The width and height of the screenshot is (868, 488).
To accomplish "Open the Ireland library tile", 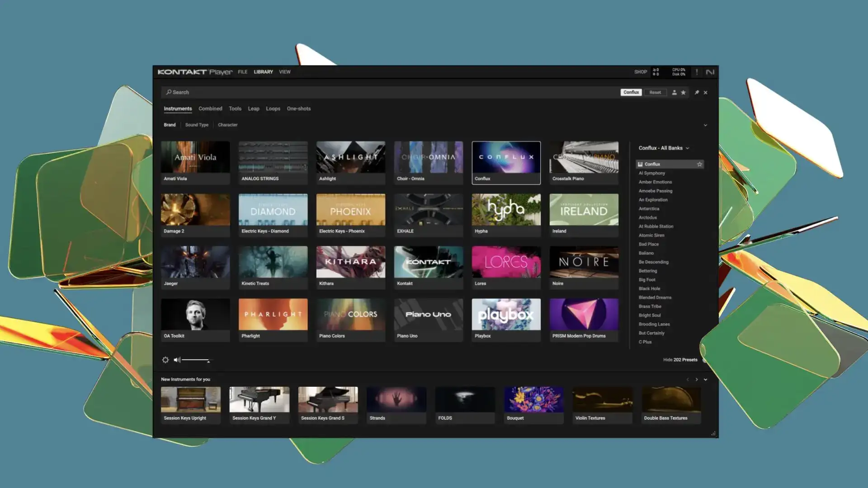I will coord(584,215).
